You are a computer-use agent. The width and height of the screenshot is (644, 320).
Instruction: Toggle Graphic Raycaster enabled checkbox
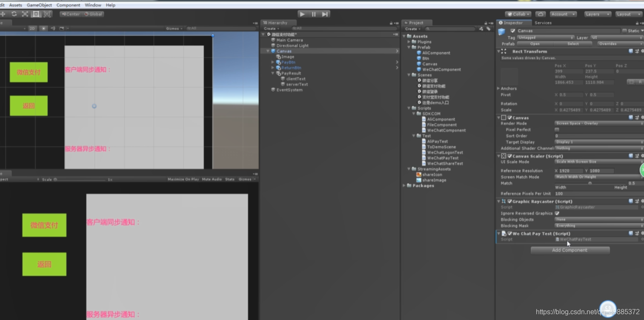click(x=509, y=201)
